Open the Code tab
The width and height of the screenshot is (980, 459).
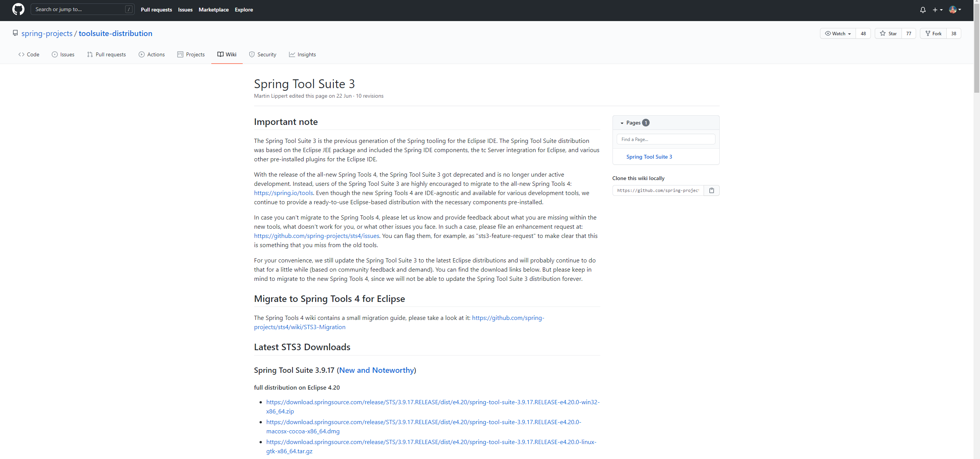pos(29,54)
